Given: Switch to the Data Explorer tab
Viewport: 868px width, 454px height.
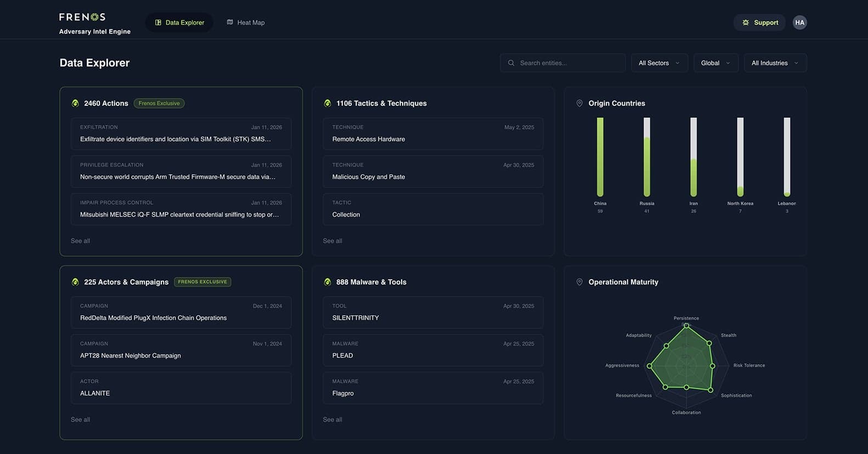Looking at the screenshot, I should [x=179, y=22].
